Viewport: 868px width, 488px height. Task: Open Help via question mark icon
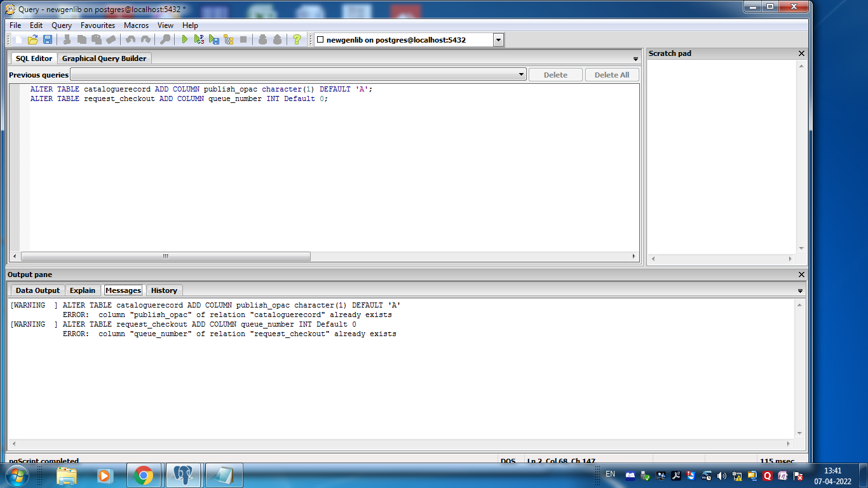(x=296, y=40)
